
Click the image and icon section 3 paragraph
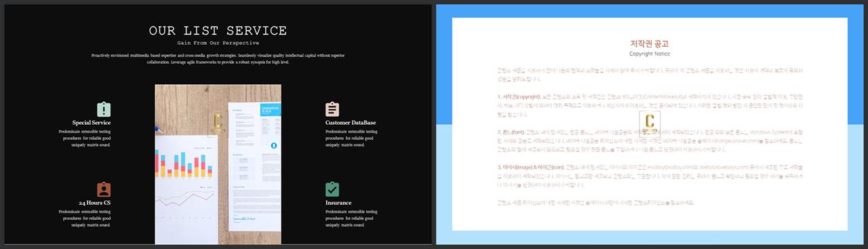point(650,175)
